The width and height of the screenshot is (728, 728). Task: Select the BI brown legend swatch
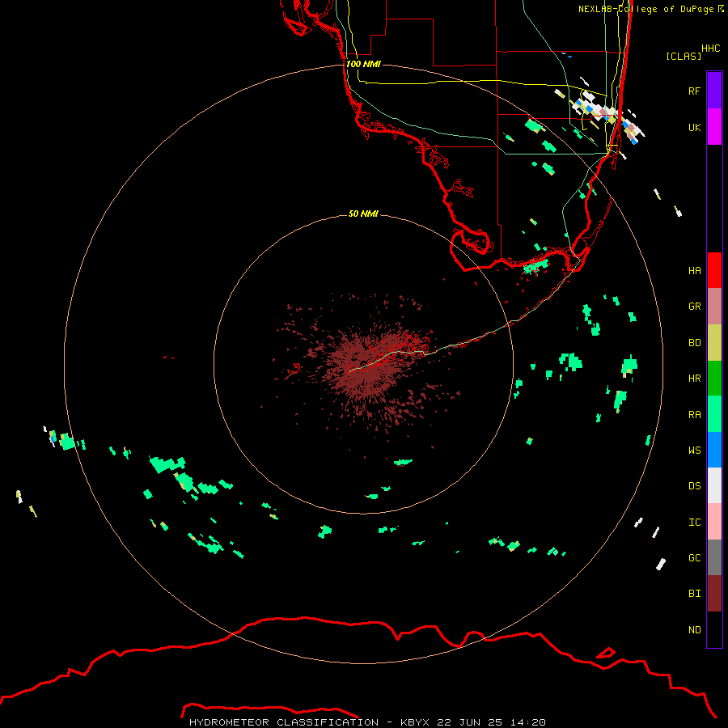pos(714,594)
